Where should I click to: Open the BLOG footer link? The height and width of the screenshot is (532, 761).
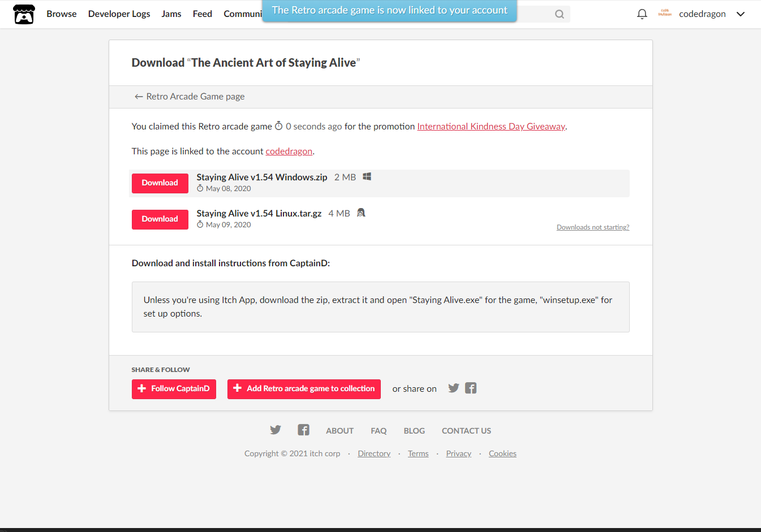[414, 431]
